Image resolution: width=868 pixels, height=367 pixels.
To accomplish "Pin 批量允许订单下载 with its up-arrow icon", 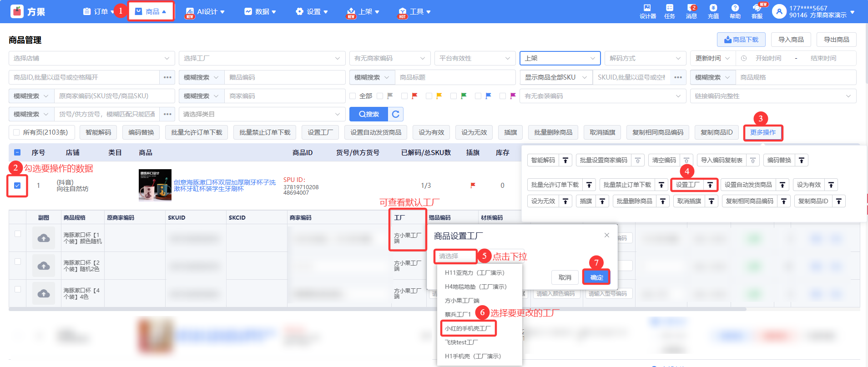I will tap(589, 185).
